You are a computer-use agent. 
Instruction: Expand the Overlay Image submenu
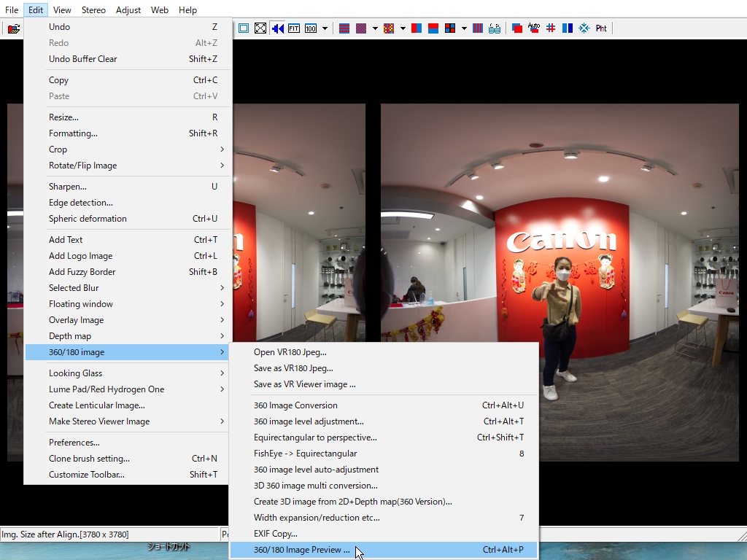pos(128,321)
